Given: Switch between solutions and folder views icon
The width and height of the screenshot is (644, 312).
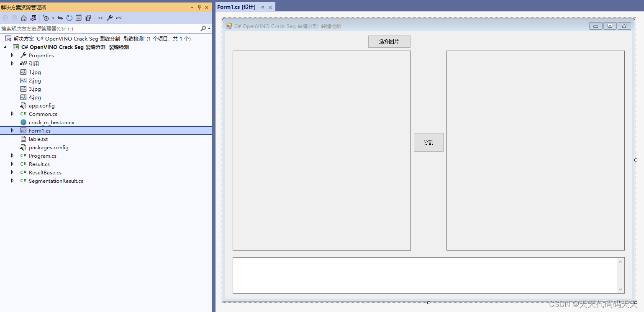Looking at the screenshot, I should (x=33, y=18).
